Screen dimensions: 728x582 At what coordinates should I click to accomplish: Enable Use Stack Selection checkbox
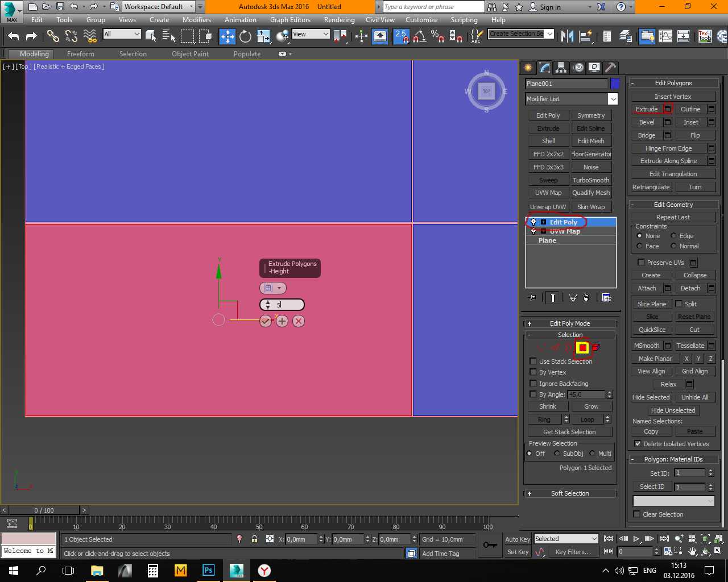pyautogui.click(x=533, y=361)
